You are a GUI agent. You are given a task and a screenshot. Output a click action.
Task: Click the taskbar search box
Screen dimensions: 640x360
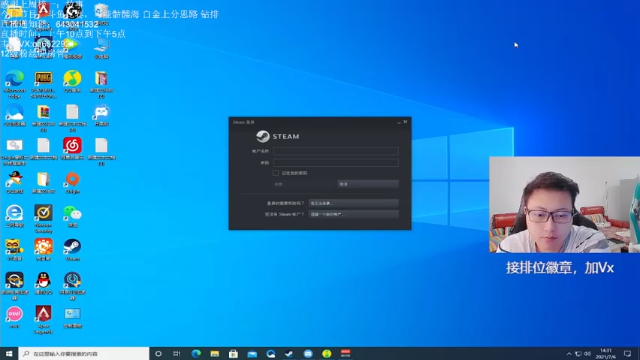click(x=84, y=353)
